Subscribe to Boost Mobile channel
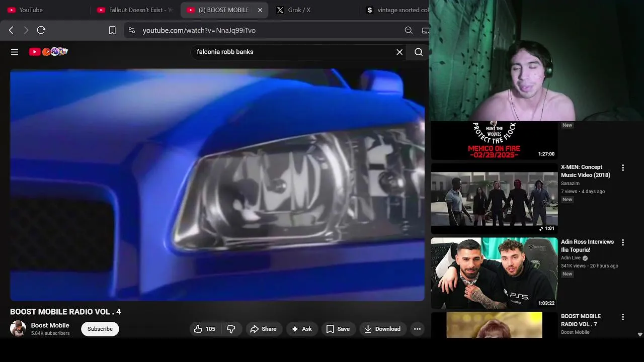The height and width of the screenshot is (362, 644). pyautogui.click(x=100, y=329)
